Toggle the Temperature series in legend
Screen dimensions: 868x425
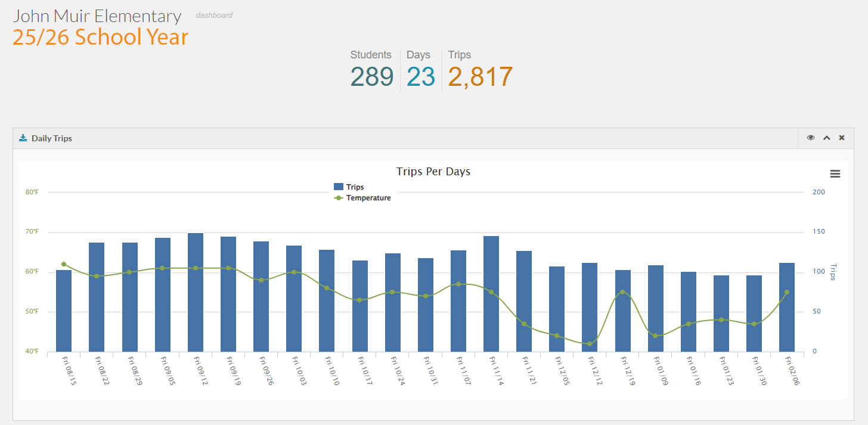pyautogui.click(x=368, y=198)
